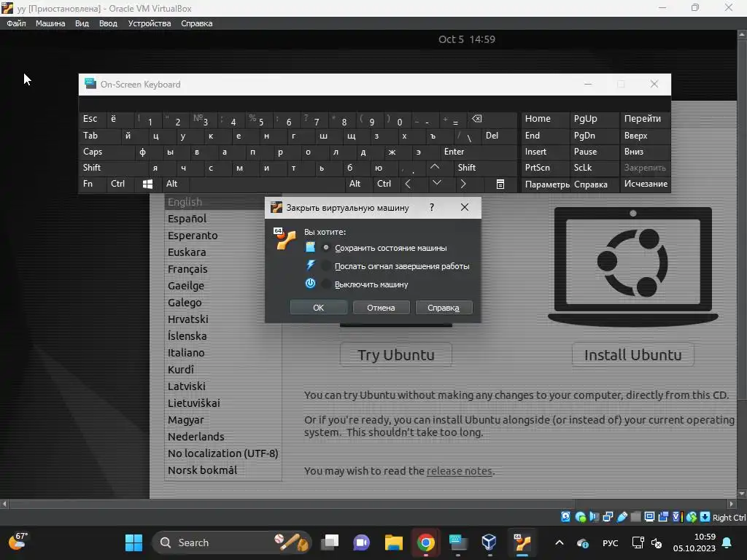The width and height of the screenshot is (747, 560).
Task: Click the Try Ubuntu button
Action: coord(396,355)
